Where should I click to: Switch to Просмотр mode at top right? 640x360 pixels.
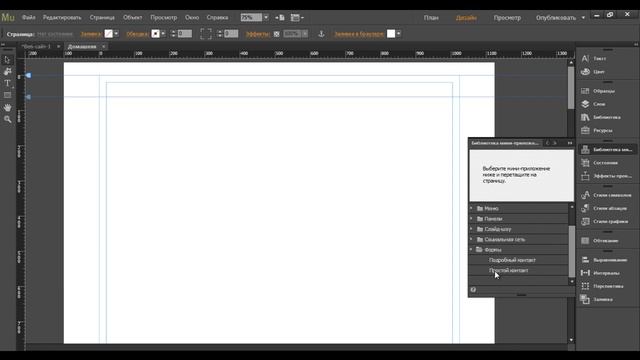[507, 18]
